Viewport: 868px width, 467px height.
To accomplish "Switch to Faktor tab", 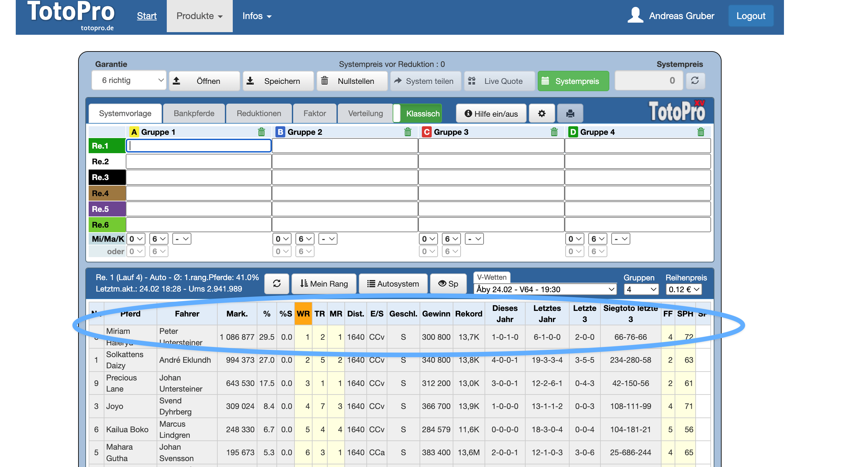I will (315, 113).
